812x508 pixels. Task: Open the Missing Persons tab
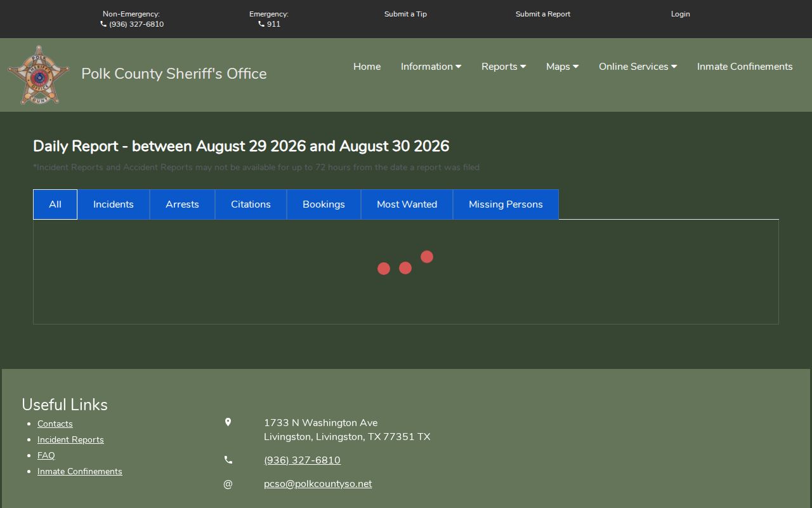tap(506, 204)
